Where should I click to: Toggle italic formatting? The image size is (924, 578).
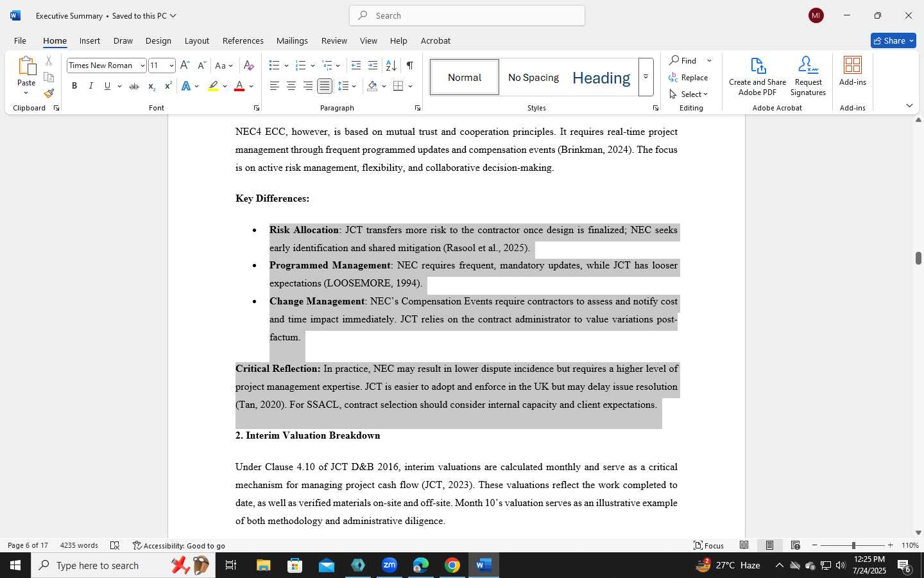tap(90, 86)
